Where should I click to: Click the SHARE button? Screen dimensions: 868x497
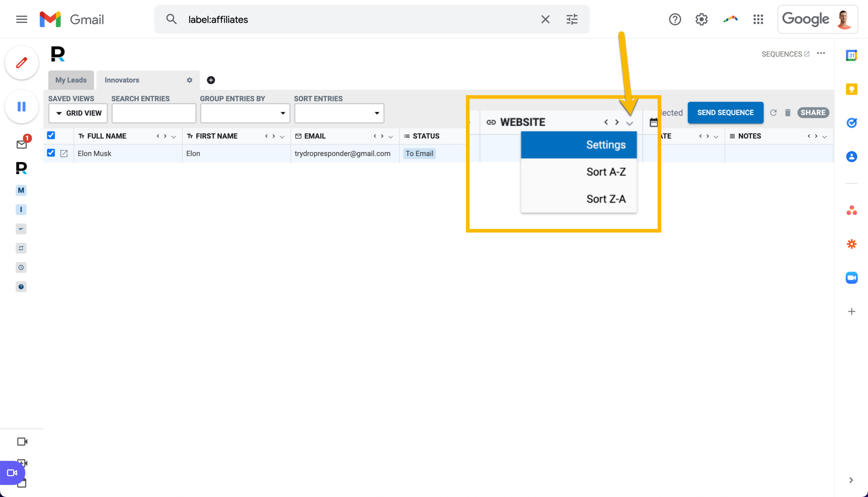(x=813, y=112)
